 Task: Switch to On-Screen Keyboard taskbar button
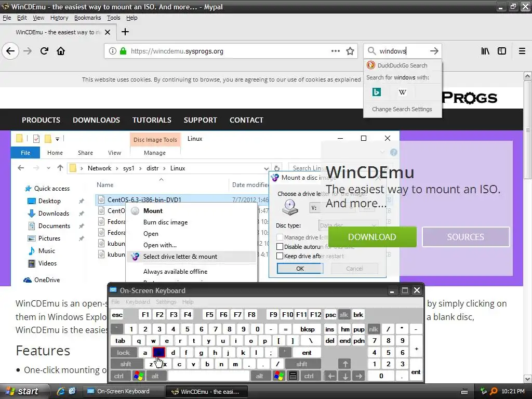tap(123, 391)
